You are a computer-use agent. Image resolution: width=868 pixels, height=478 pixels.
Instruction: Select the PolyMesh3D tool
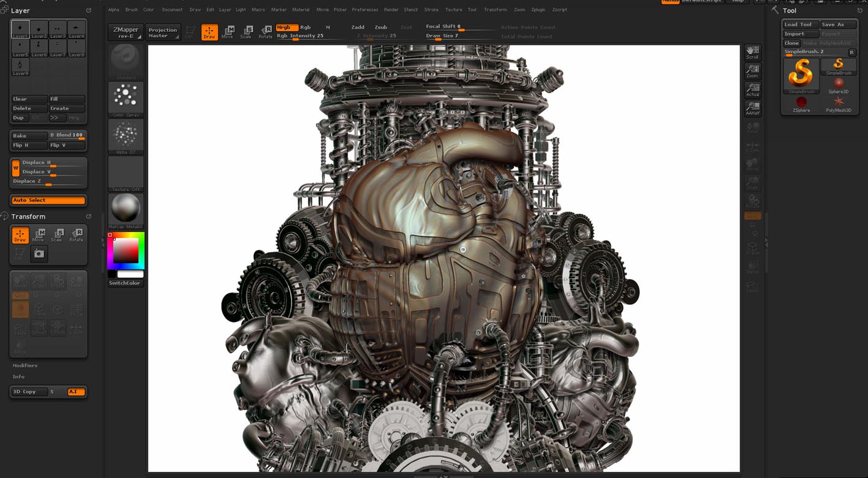(x=838, y=104)
